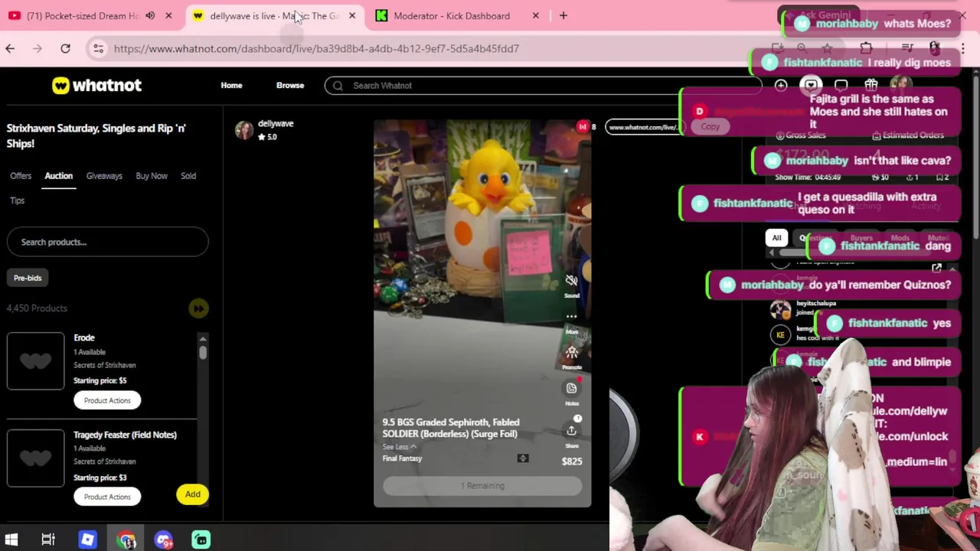Select the Auction tab
The height and width of the screenshot is (551, 980).
pyautogui.click(x=58, y=176)
